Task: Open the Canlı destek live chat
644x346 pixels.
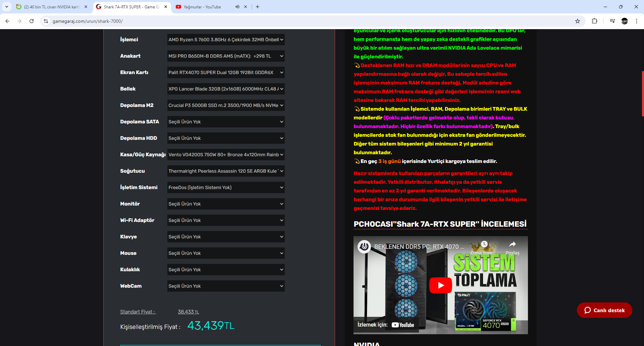Action: coord(604,310)
